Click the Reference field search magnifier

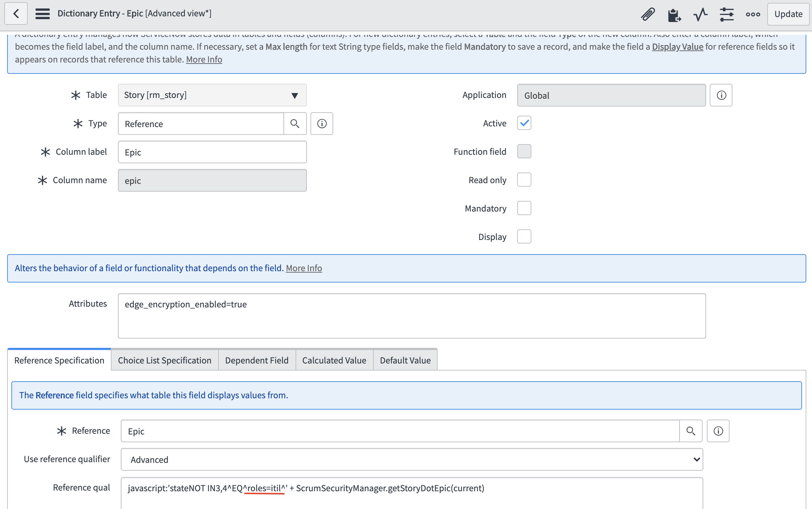point(691,431)
